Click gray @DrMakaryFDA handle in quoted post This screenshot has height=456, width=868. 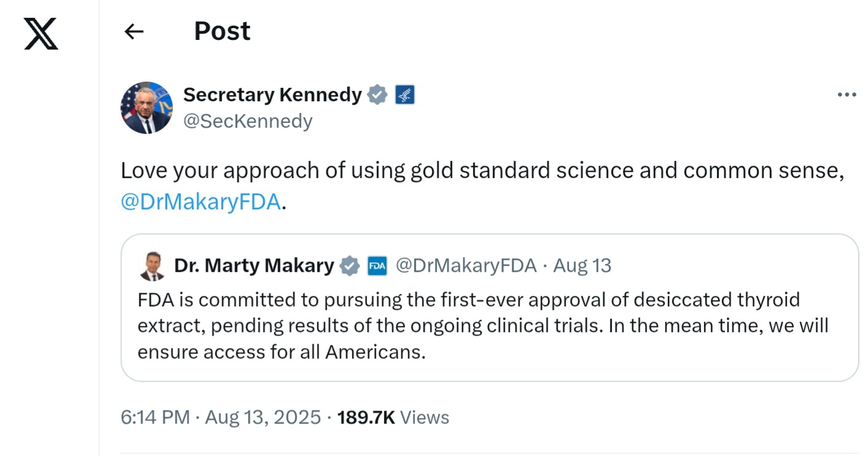[x=466, y=266]
